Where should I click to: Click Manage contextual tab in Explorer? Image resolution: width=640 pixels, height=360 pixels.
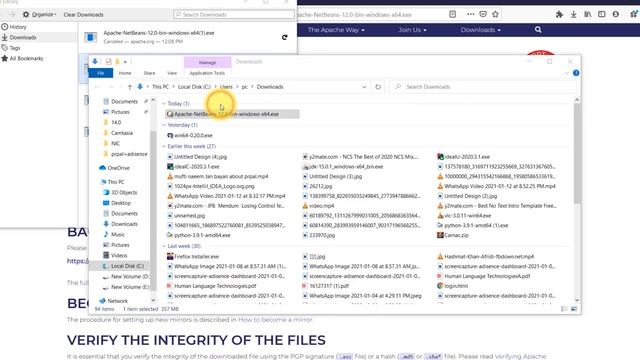point(207,62)
